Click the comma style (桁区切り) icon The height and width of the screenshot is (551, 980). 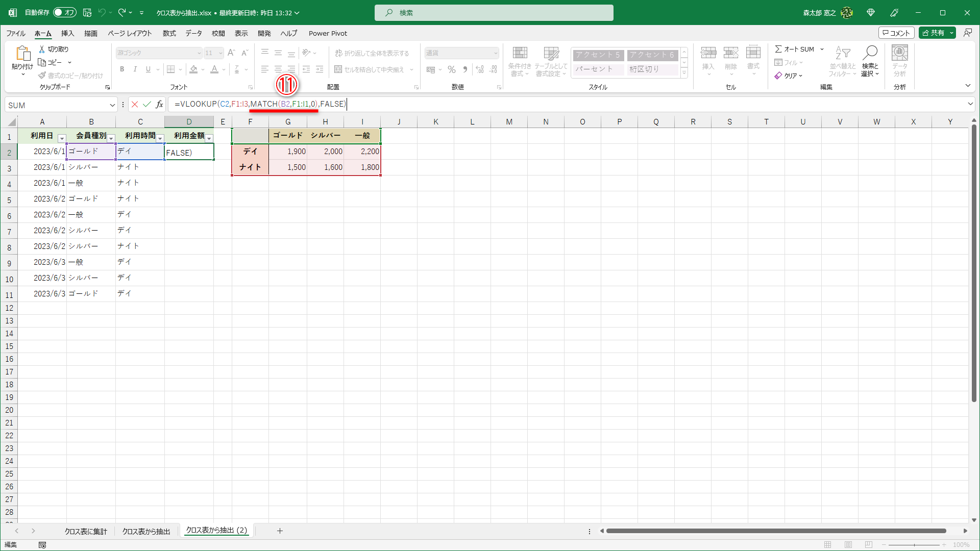coord(465,69)
